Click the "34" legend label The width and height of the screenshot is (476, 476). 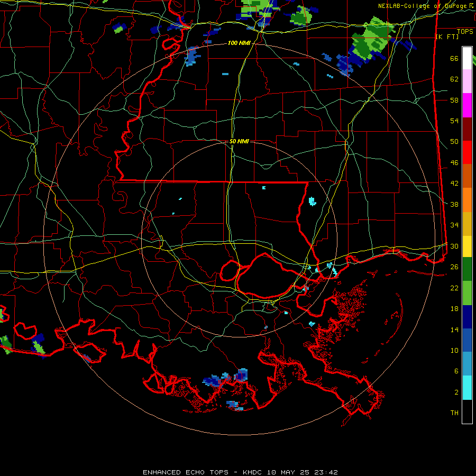[x=454, y=225]
